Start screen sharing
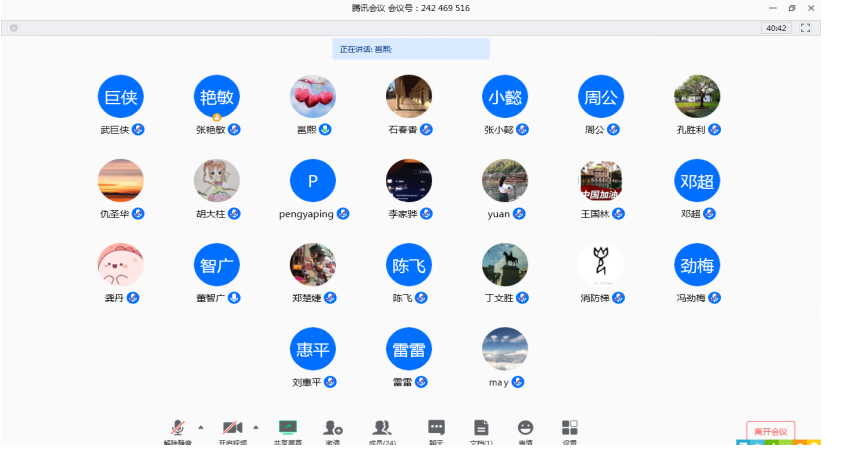 tap(288, 428)
